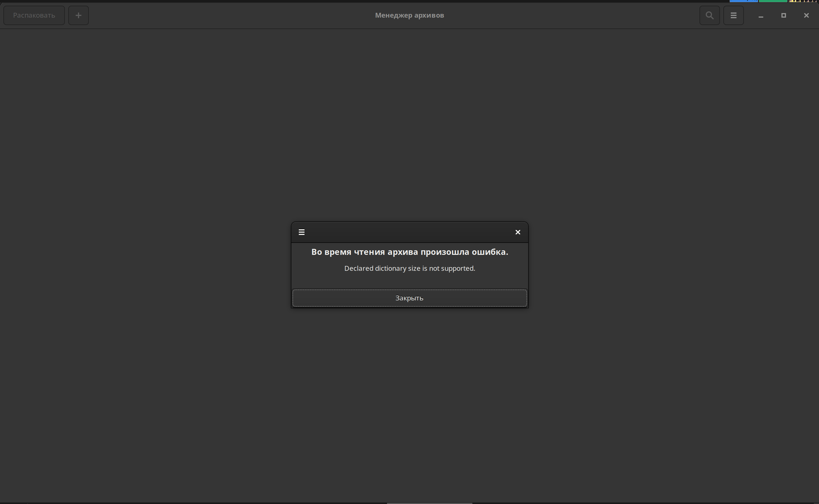Click the 'Declared dictionary size' message text

(x=409, y=268)
